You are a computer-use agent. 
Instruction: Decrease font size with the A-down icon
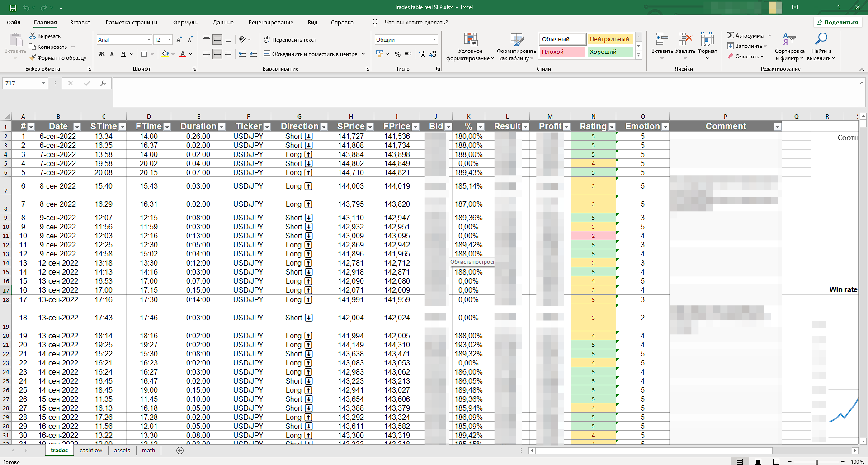click(190, 40)
